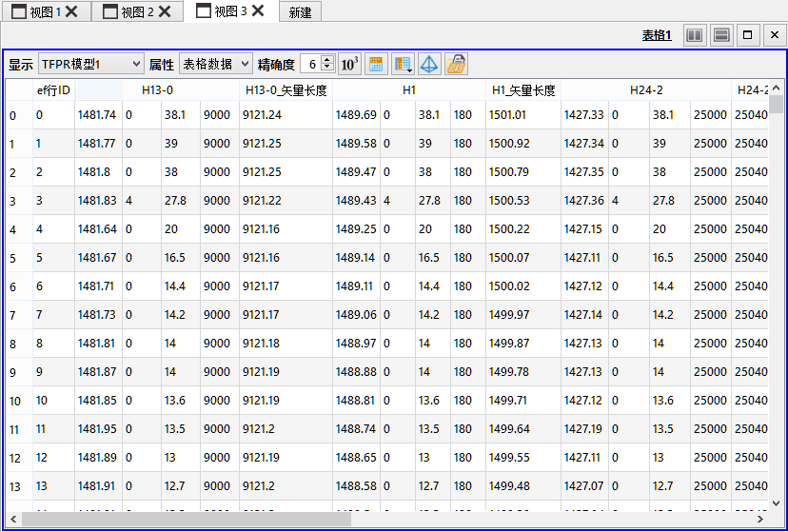Screen dimensions: 788x532
Task: Click the H1_矢量长度 column header
Action: [523, 90]
